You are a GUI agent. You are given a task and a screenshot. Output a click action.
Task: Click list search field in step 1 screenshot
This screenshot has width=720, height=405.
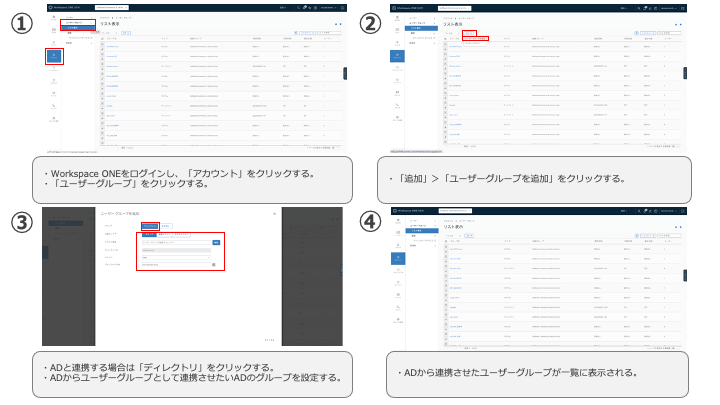tap(329, 33)
